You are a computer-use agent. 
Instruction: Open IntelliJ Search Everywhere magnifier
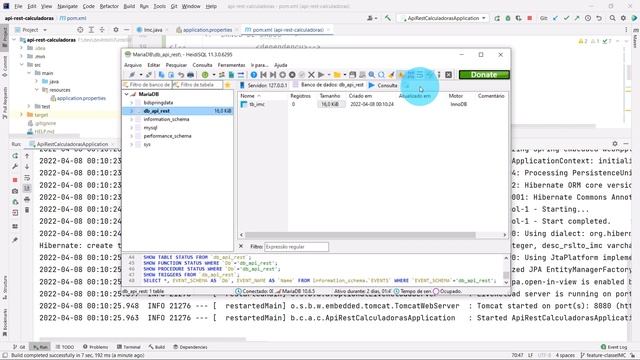[x=613, y=18]
